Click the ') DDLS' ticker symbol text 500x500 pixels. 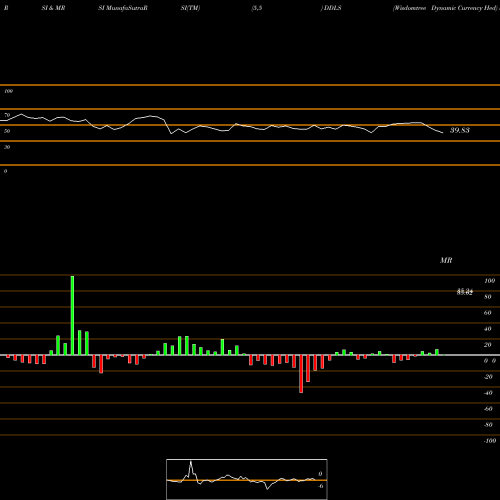tap(331, 8)
